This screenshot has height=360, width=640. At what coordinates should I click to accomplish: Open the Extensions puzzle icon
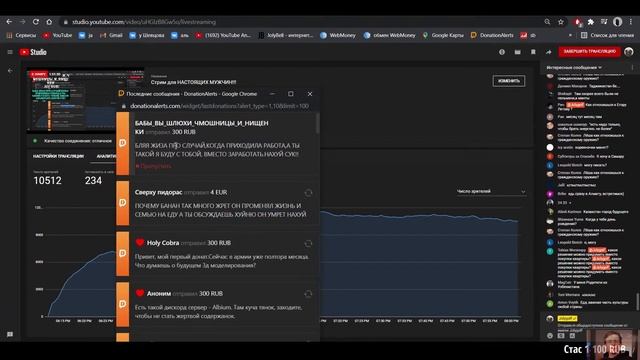pyautogui.click(x=591, y=22)
